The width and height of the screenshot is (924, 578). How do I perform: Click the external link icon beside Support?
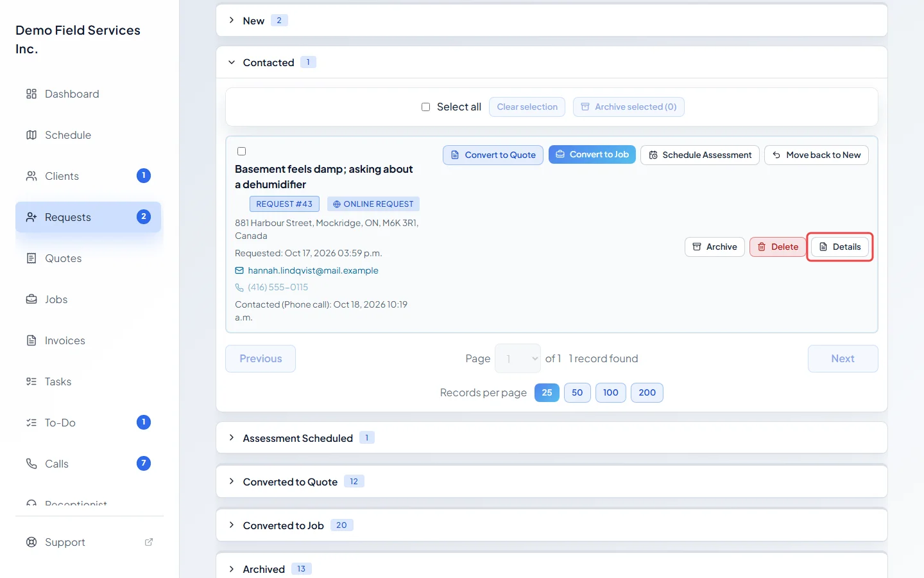coord(149,542)
